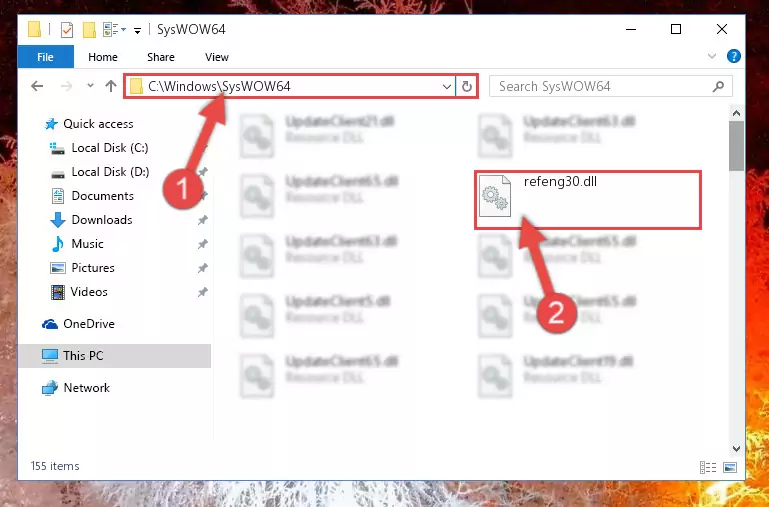This screenshot has width=769, height=507.
Task: Switch to the Home ribbon tab
Action: pos(103,57)
